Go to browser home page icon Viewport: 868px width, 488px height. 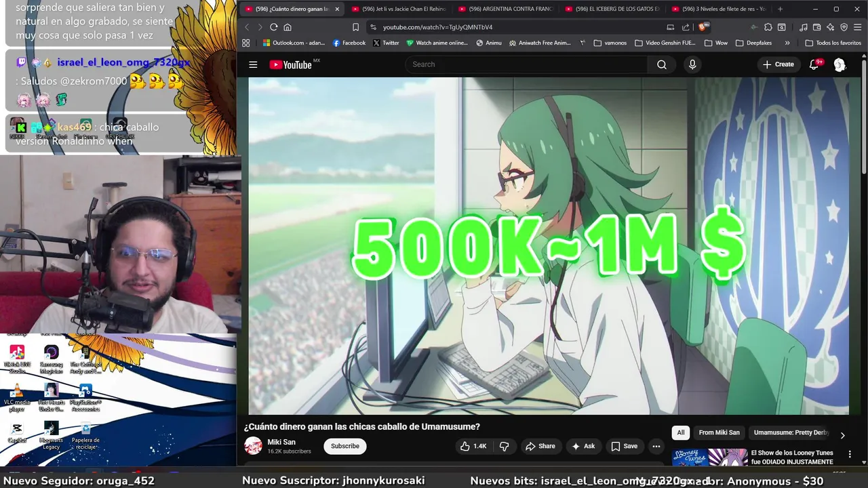(288, 27)
